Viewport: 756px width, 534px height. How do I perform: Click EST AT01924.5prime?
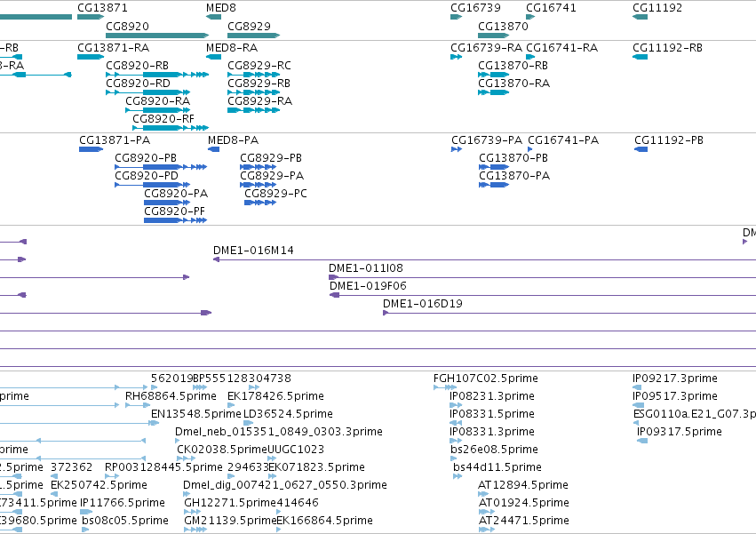coord(523,503)
